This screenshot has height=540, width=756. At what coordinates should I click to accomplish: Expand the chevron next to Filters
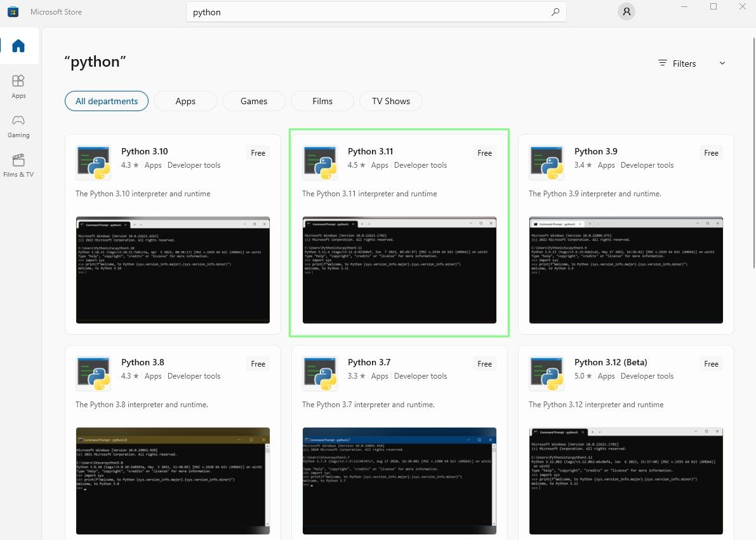(722, 63)
